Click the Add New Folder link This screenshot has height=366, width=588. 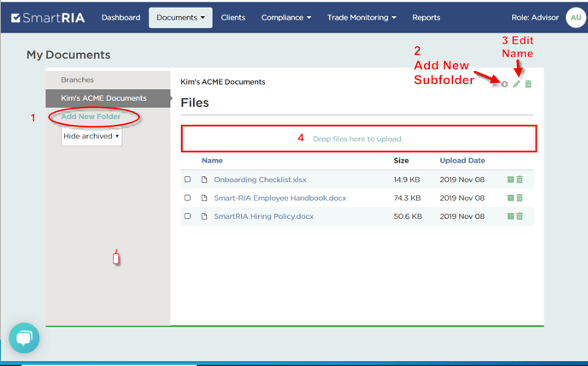pyautogui.click(x=91, y=117)
